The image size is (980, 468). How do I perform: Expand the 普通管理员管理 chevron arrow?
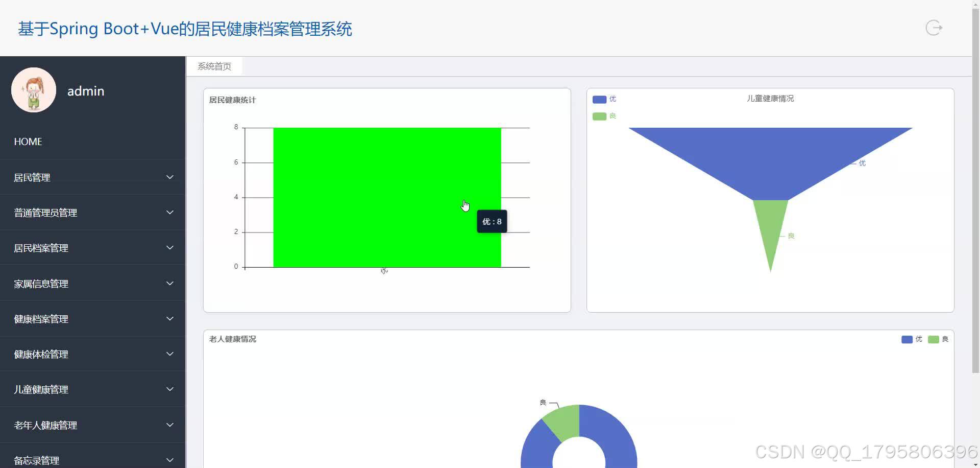point(170,213)
